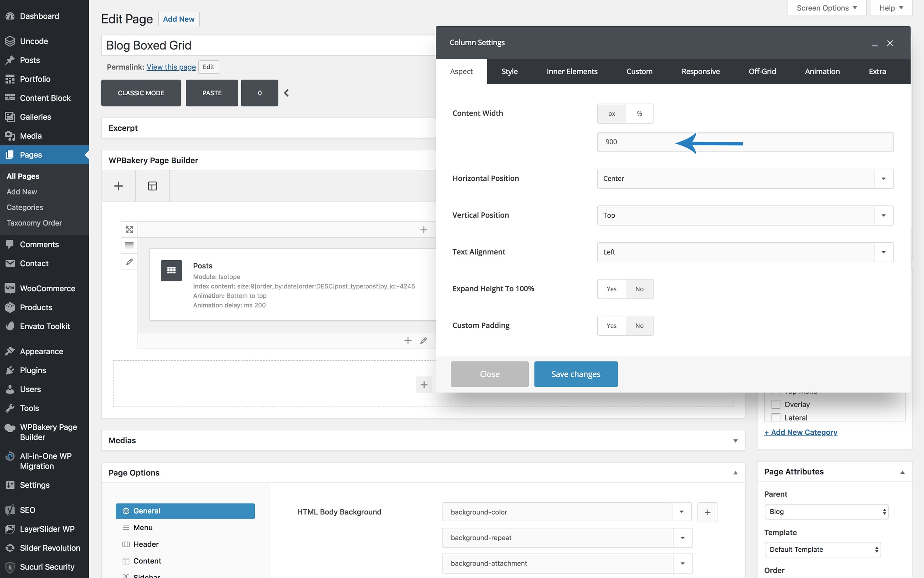Image resolution: width=924 pixels, height=578 pixels.
Task: Click the Slider Revolution sidebar icon
Action: pos(10,548)
